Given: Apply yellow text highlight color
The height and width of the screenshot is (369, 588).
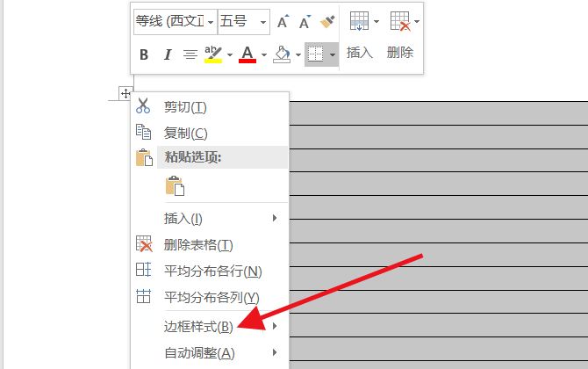Looking at the screenshot, I should click(x=213, y=54).
